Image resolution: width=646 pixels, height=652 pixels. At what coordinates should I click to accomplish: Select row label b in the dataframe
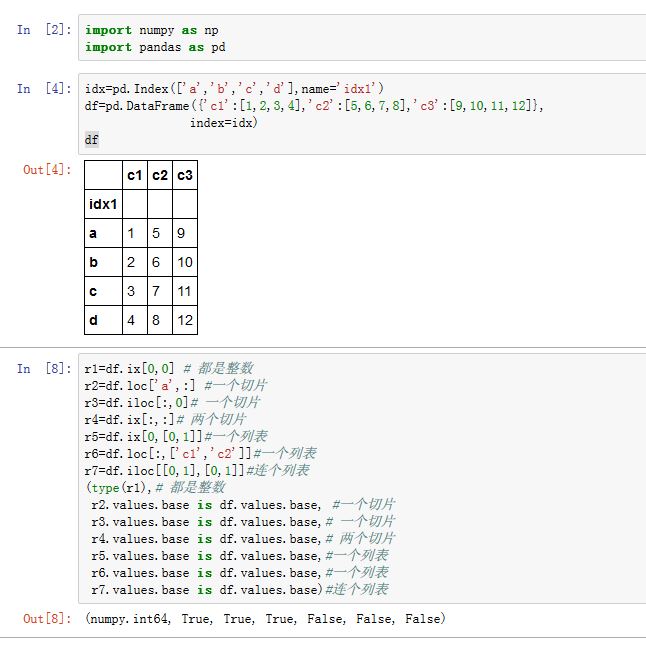[94, 262]
